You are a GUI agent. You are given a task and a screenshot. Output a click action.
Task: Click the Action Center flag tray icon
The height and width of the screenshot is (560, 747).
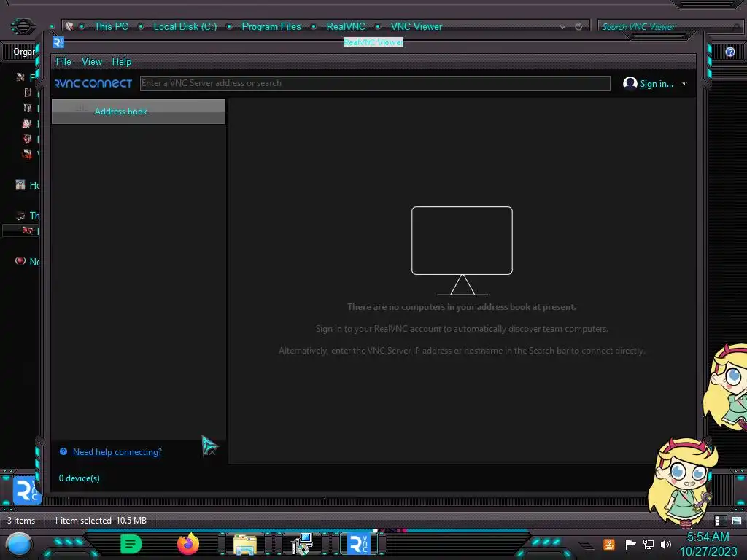pyautogui.click(x=630, y=544)
